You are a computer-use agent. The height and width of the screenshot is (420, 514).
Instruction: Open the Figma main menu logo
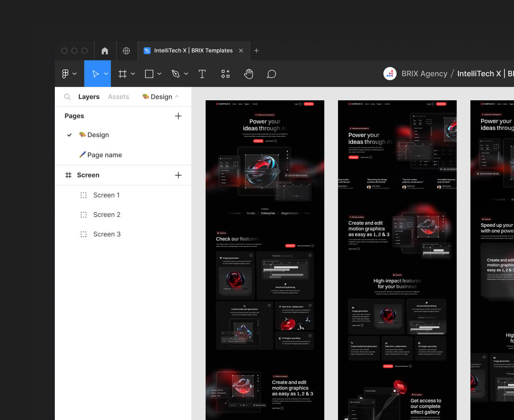click(65, 74)
